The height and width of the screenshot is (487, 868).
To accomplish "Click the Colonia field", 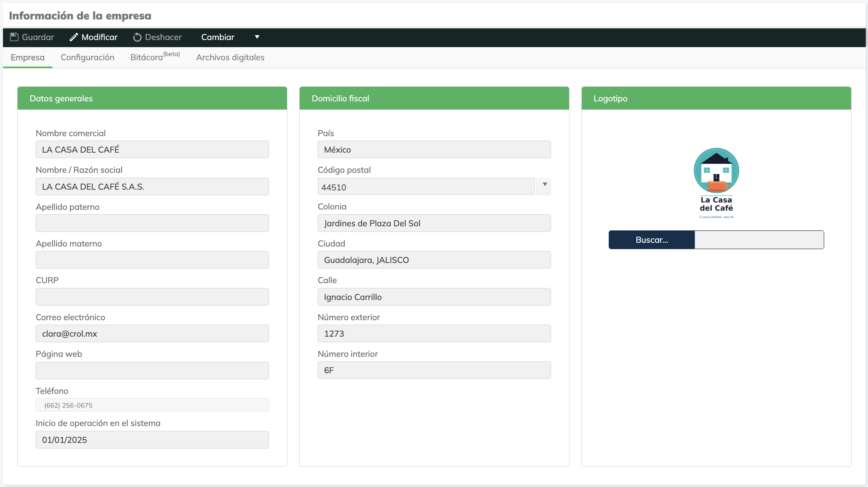I will [434, 223].
